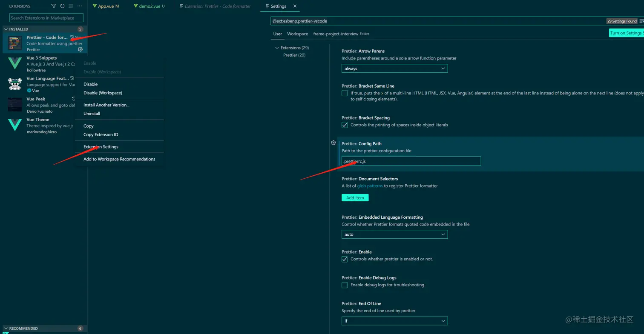Click the Settings tab's editor icon
644x334 pixels.
point(267,6)
